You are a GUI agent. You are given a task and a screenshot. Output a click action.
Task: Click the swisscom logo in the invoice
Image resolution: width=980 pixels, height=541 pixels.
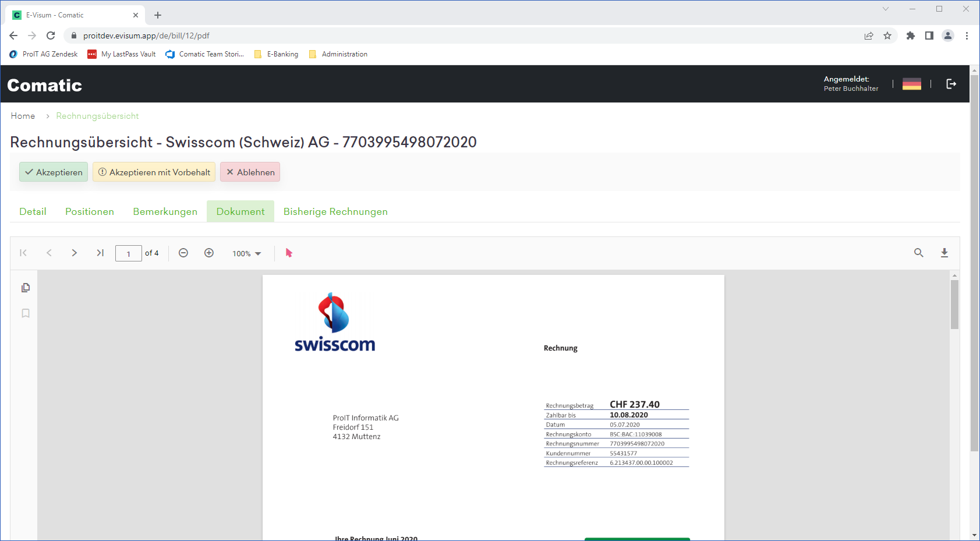pos(335,322)
